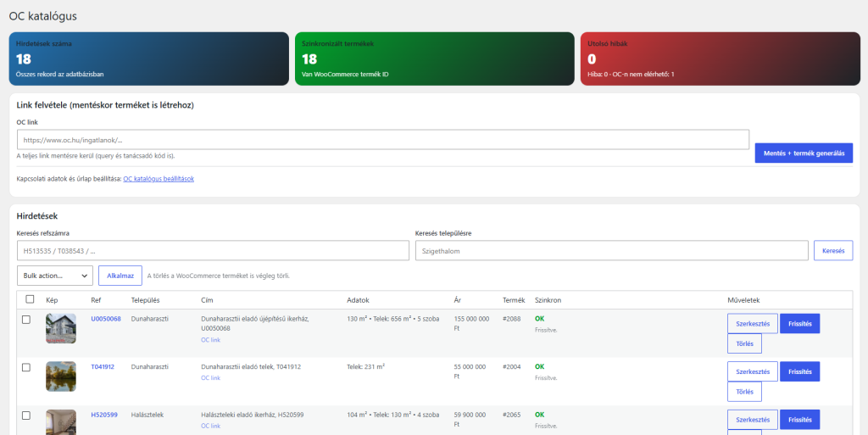Click the Műveletek column header
The width and height of the screenshot is (868, 435).
pos(743,300)
